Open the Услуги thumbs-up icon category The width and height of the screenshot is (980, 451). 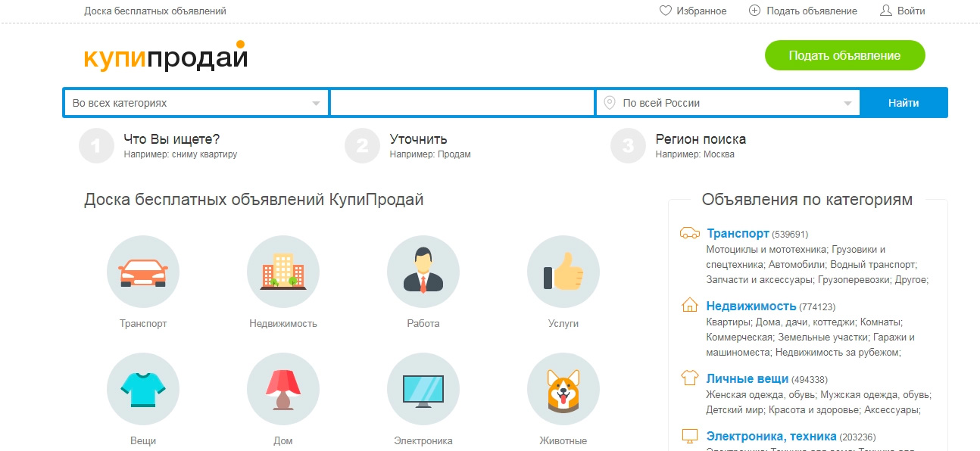pos(563,272)
